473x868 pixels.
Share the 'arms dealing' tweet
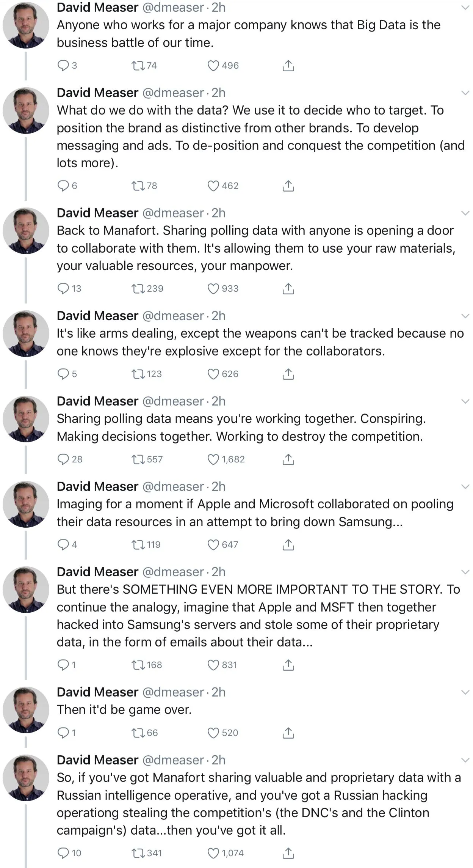[x=288, y=374]
